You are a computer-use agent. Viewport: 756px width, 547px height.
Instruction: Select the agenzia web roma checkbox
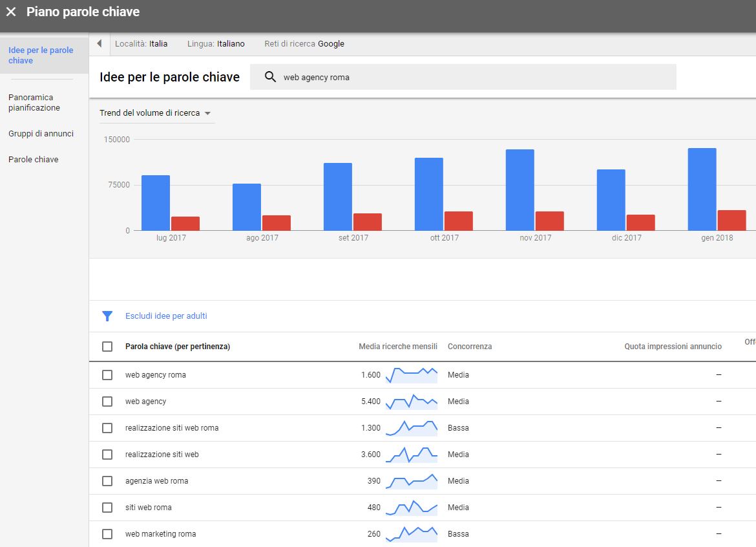point(107,481)
